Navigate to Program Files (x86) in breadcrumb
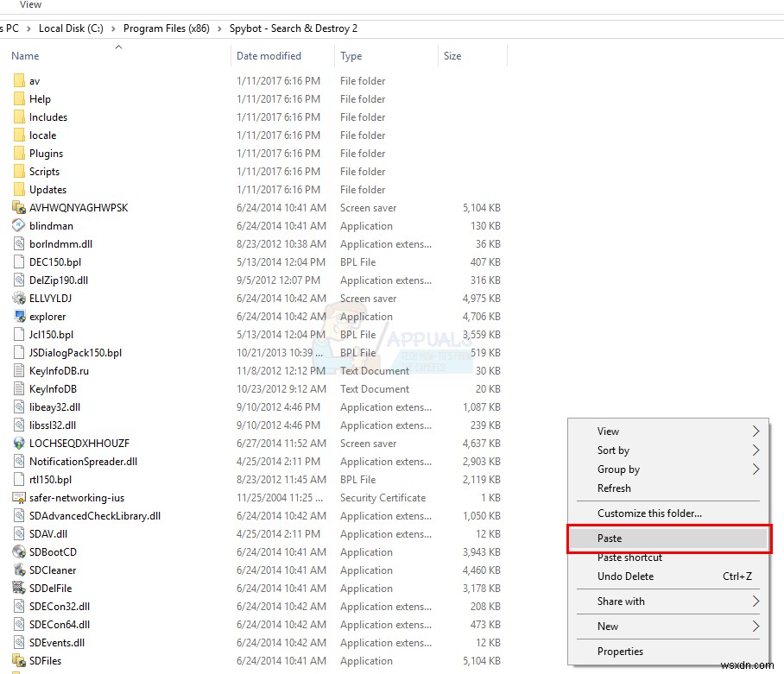Image resolution: width=784 pixels, height=674 pixels. (167, 28)
